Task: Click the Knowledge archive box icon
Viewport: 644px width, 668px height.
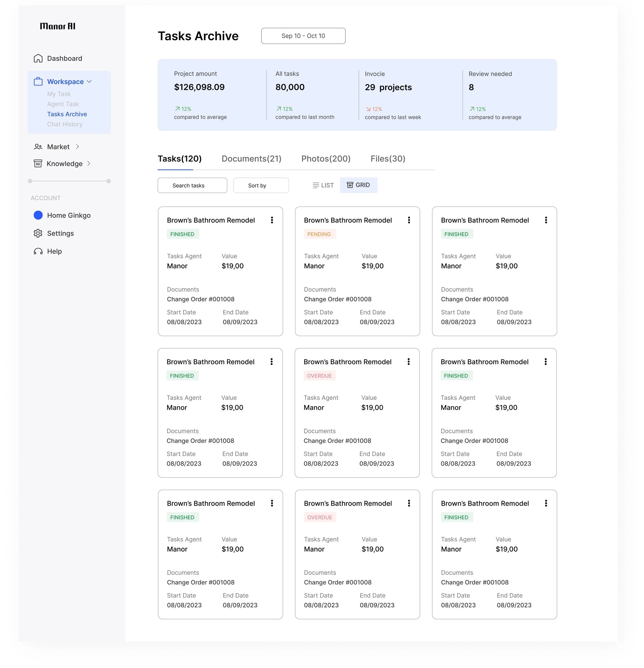Action: pos(38,164)
